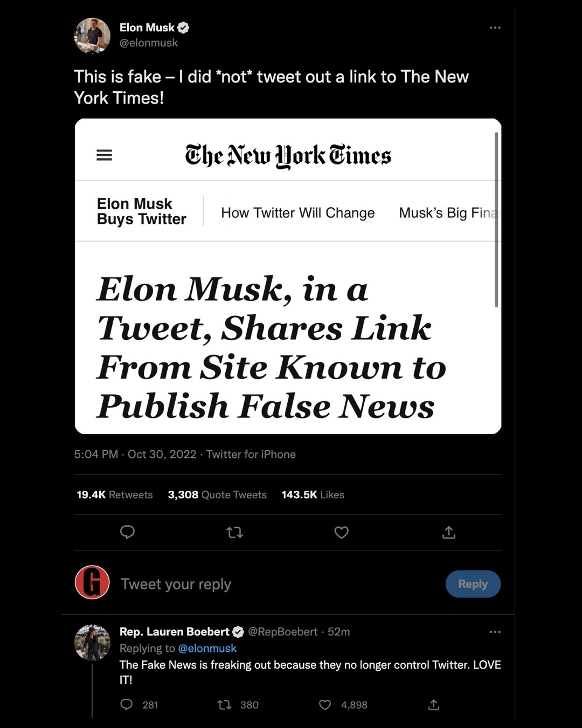Click the embedded article's scrollbar
Image resolution: width=582 pixels, height=728 pixels.
tap(496, 220)
